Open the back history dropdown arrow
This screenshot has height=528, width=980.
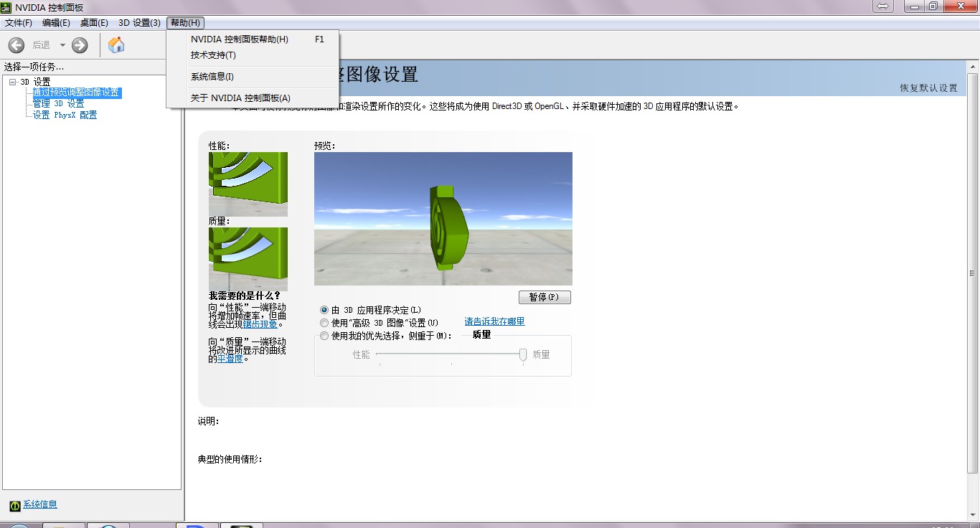pos(62,45)
